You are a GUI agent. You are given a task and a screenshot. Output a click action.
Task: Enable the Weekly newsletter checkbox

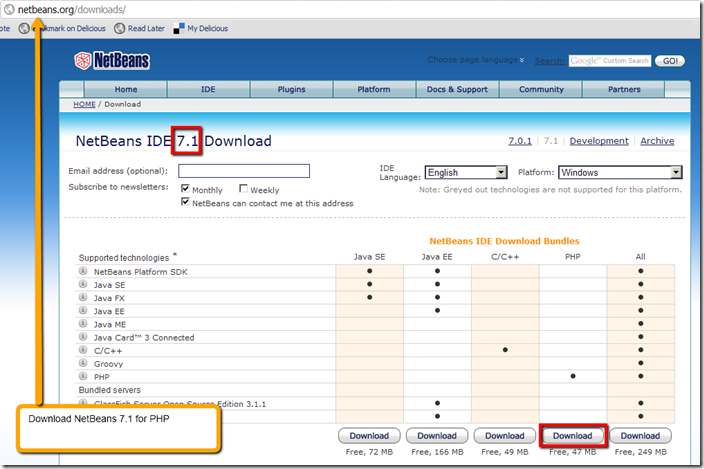[x=243, y=188]
